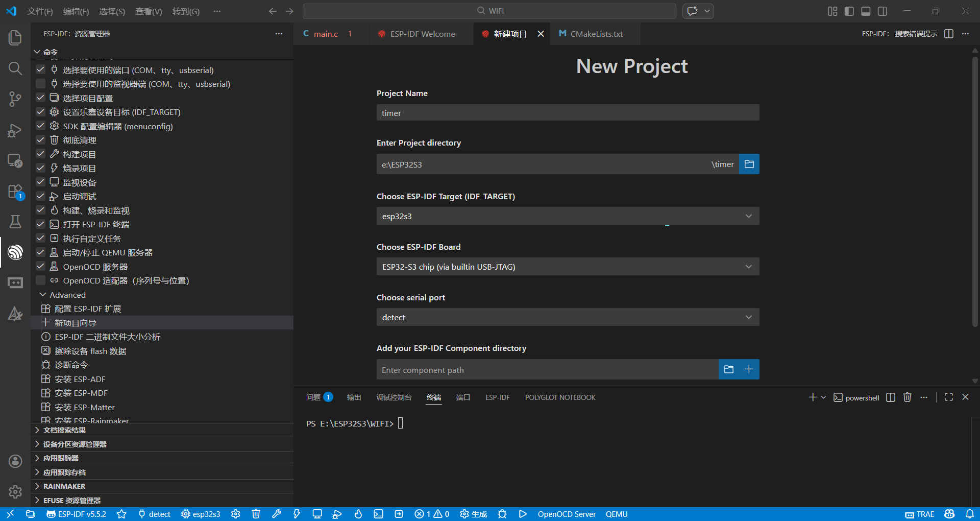
Task: Click the wrench build icon in status bar
Action: [x=277, y=514]
